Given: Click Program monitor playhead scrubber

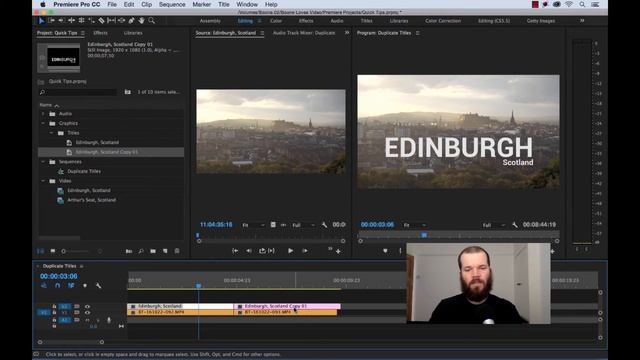Looking at the screenshot, I should (x=424, y=235).
